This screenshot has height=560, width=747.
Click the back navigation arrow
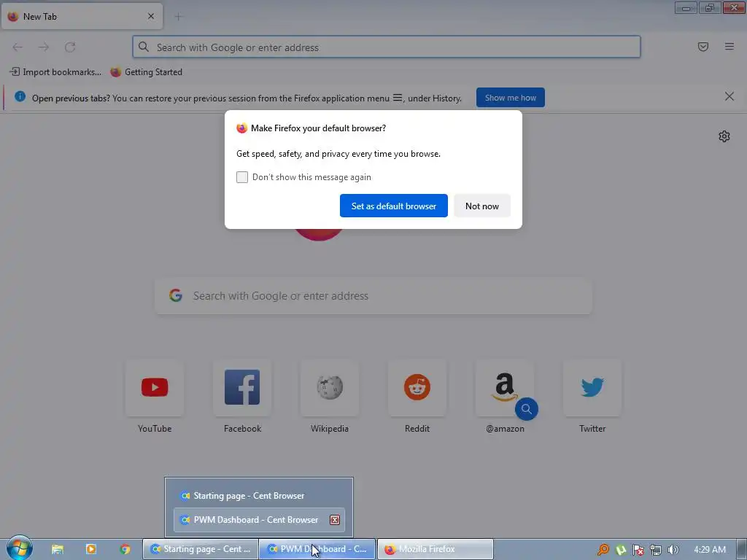coord(18,47)
